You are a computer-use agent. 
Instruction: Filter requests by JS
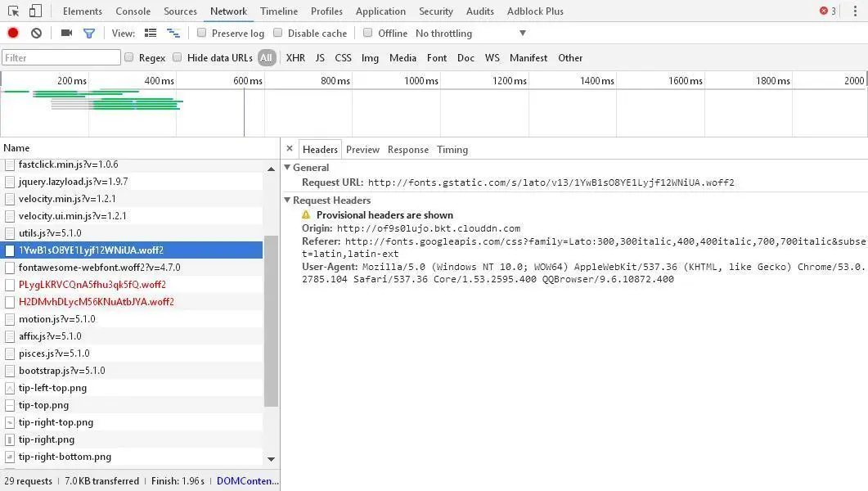pos(320,57)
